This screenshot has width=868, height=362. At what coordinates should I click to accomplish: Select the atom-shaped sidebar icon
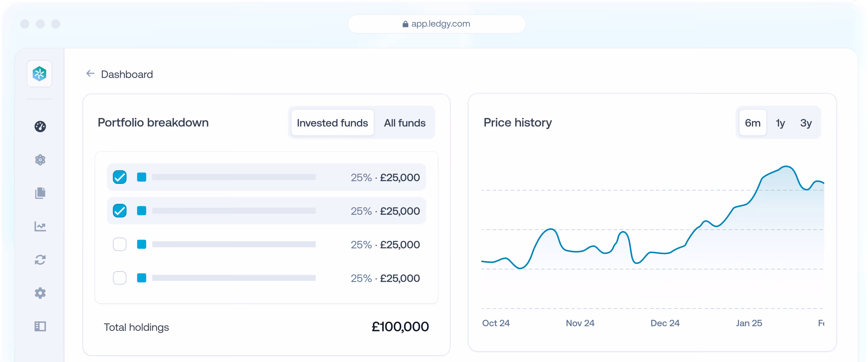pos(40,160)
